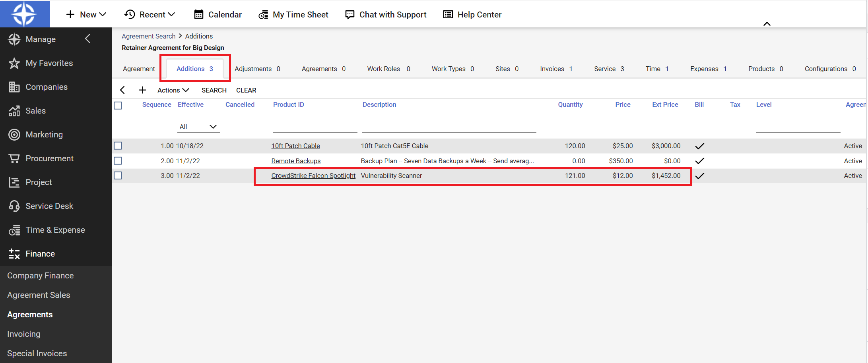This screenshot has width=868, height=363.
Task: Click the plus icon to add addition
Action: tap(142, 90)
